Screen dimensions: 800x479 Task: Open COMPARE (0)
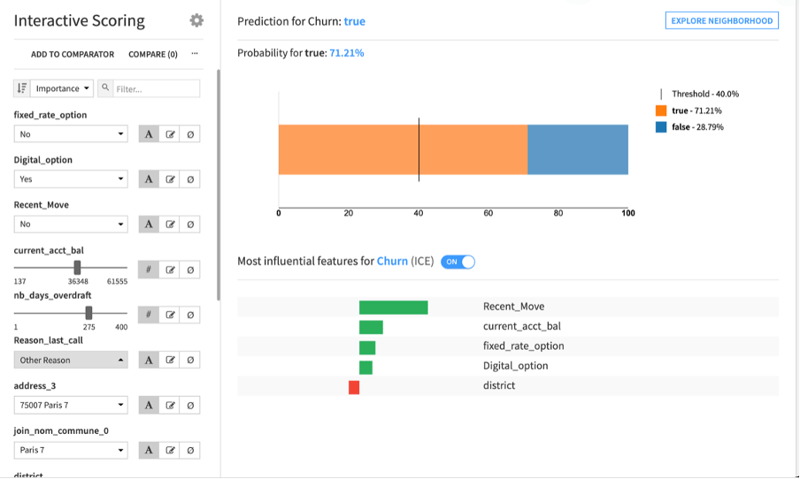coord(153,54)
